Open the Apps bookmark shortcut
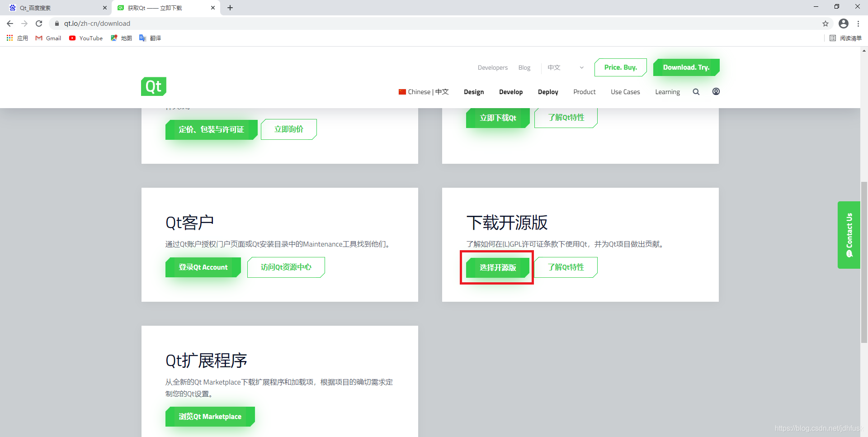This screenshot has width=868, height=437. pos(17,38)
